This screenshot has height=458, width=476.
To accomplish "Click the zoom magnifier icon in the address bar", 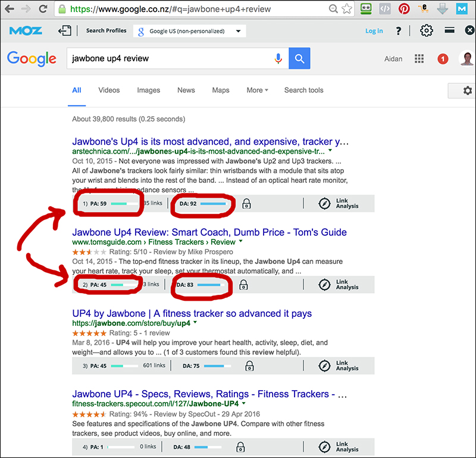I will 333,9.
